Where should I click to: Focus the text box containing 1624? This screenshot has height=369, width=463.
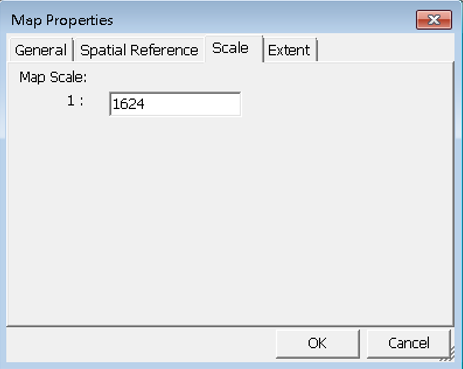tap(175, 104)
